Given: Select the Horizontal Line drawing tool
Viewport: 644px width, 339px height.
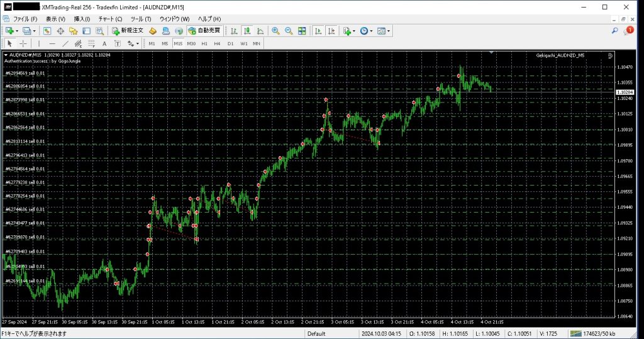Looking at the screenshot, I should [52, 43].
